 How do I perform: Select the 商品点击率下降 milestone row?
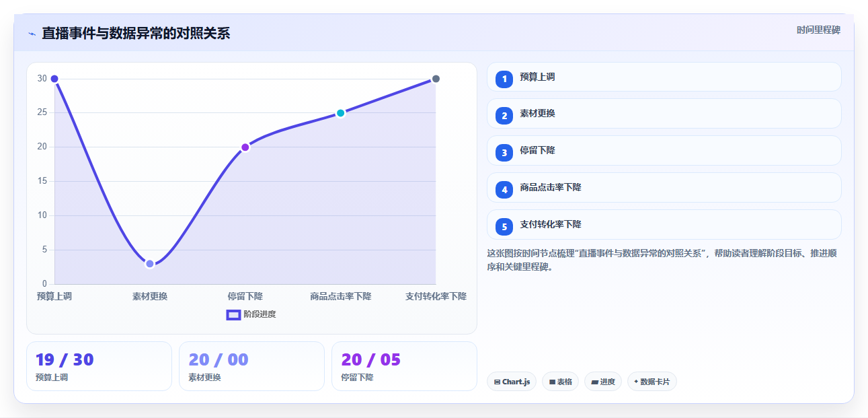664,188
